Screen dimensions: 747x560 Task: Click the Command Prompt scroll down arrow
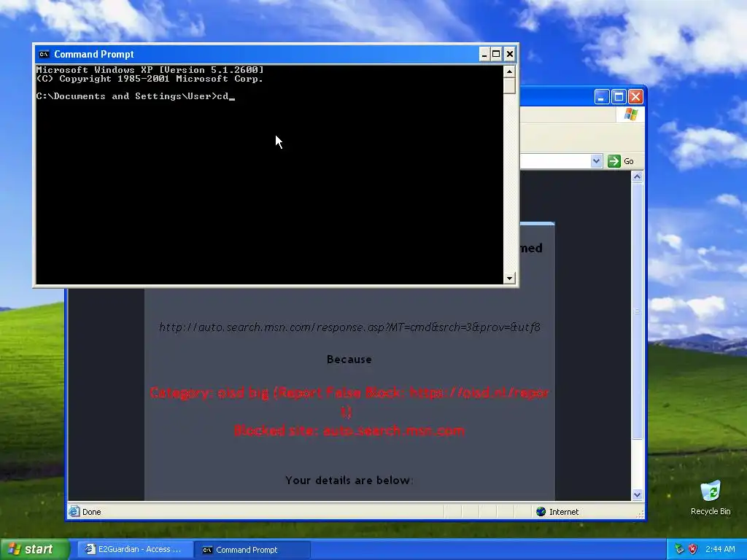pyautogui.click(x=509, y=279)
